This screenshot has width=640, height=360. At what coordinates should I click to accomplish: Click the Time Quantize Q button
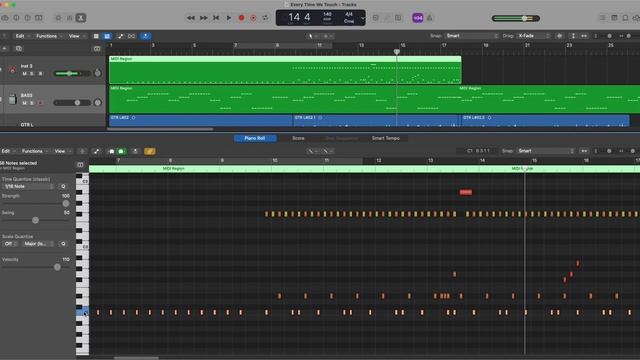63,187
